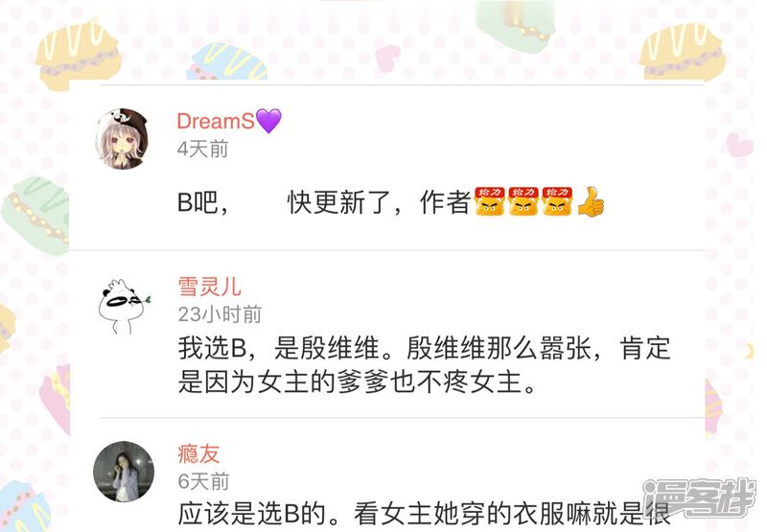
Task: Select comment starting 我选B，是殷维维
Action: (x=424, y=348)
